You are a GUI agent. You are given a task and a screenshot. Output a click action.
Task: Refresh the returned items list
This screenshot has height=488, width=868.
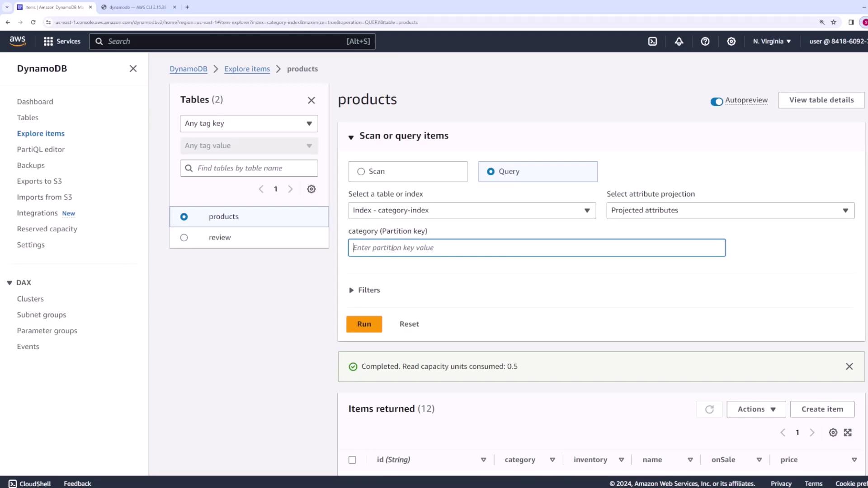[x=709, y=409]
